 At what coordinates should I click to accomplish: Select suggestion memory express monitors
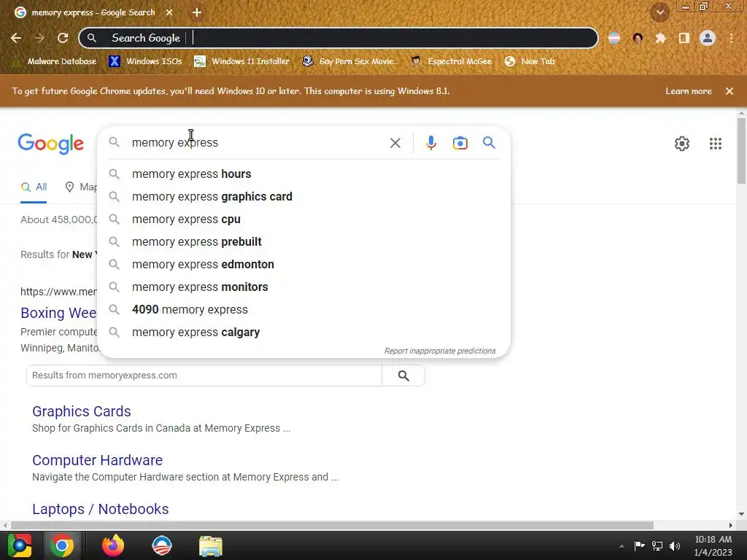[x=304, y=287]
